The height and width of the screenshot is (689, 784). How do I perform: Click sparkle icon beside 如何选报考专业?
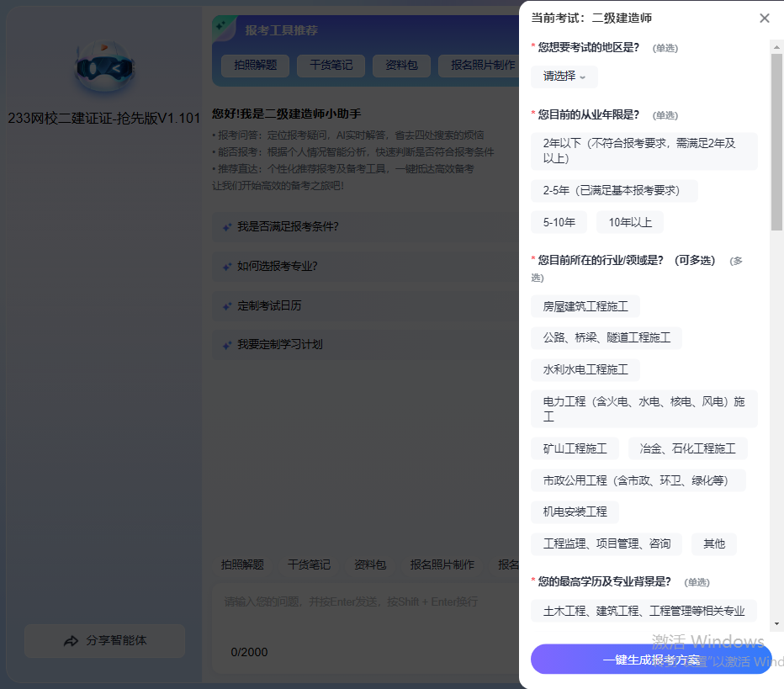pos(226,266)
